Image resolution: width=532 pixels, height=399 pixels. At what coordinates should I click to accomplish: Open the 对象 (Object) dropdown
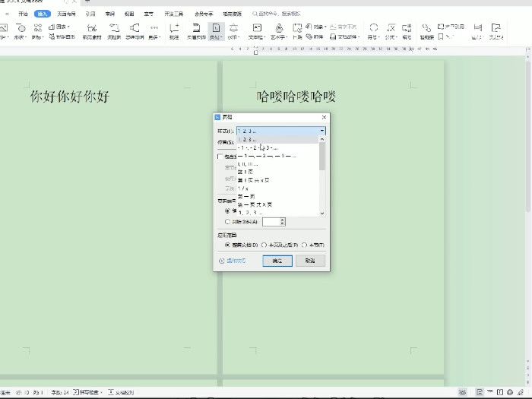tap(315, 27)
